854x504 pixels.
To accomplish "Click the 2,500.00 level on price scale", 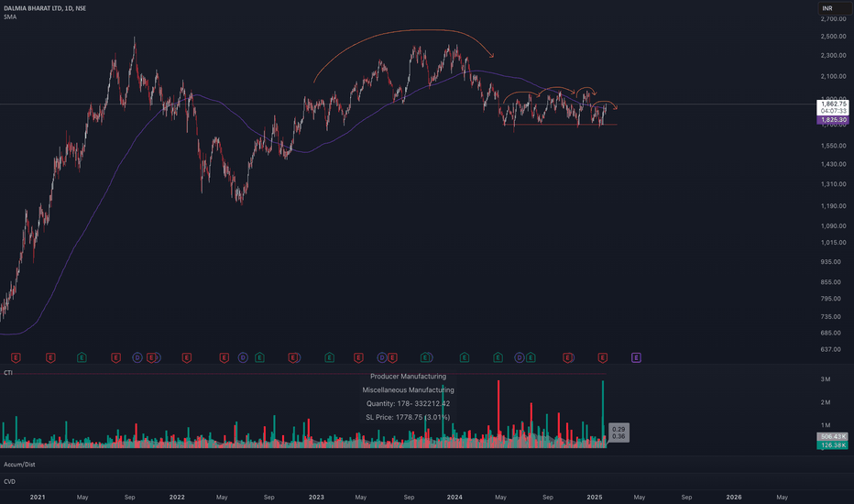I will click(x=833, y=37).
